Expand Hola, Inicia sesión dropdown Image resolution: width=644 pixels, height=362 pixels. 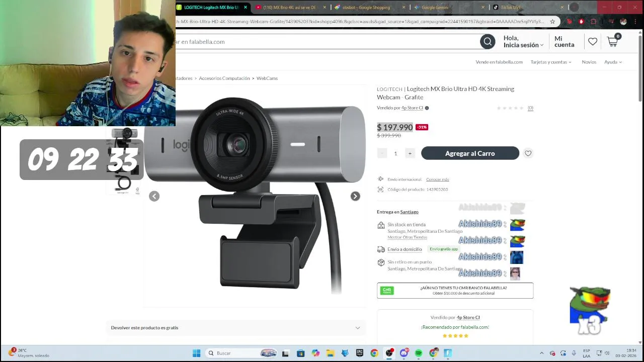pyautogui.click(x=523, y=42)
